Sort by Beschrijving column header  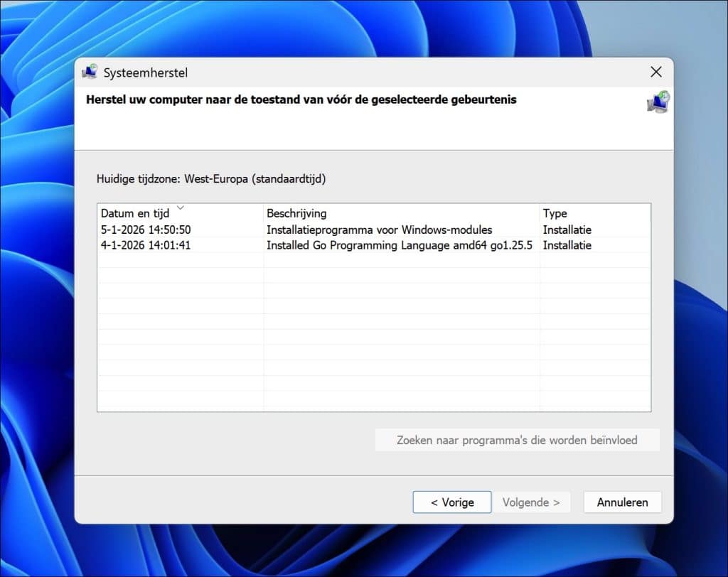click(296, 214)
